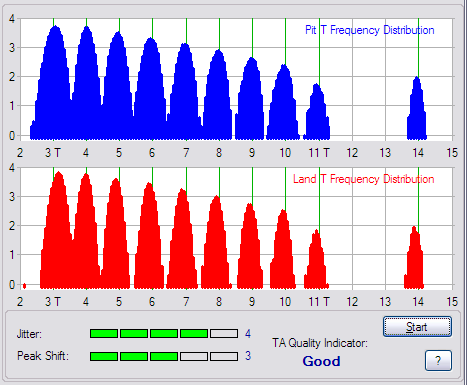Image resolution: width=467 pixels, height=385 pixels.
Task: Click the Peak Shift value number 3
Action: (248, 356)
